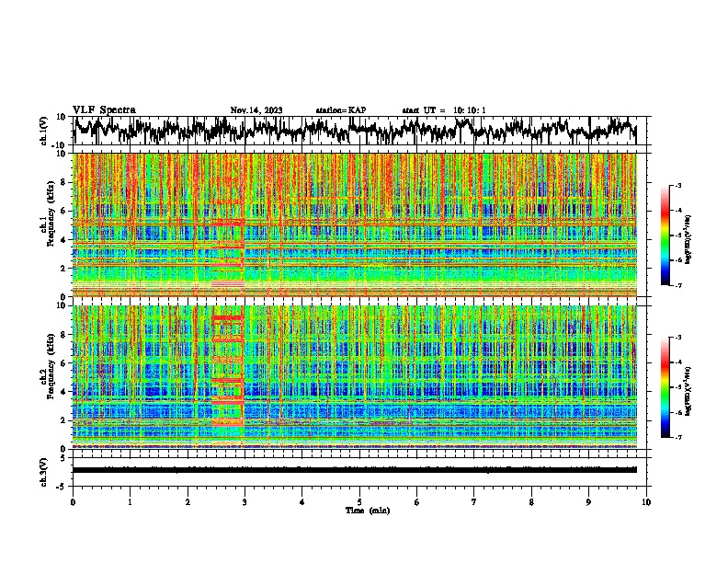Click the ch.2 "Frequency (kHz)" axis label
Viewport: 728px width, 563px height.
(51, 366)
